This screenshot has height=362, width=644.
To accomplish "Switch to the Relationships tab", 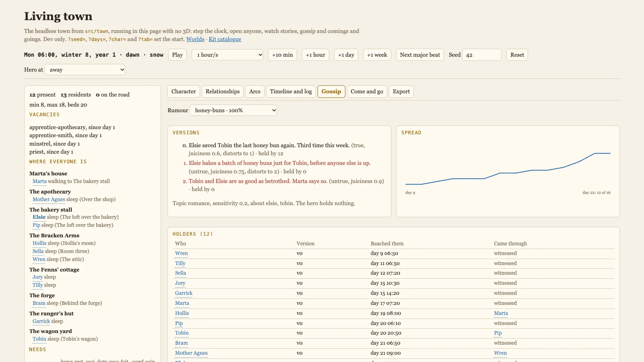I will pos(223,91).
